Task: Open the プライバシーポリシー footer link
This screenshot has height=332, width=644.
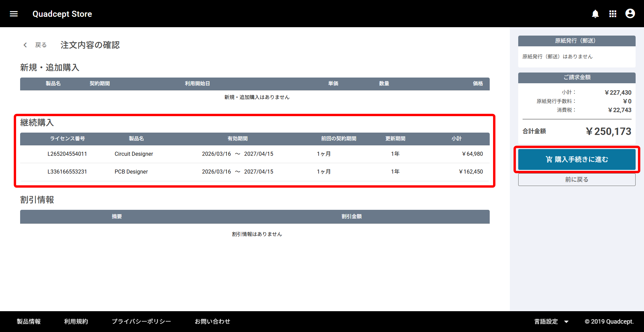Action: (x=141, y=322)
